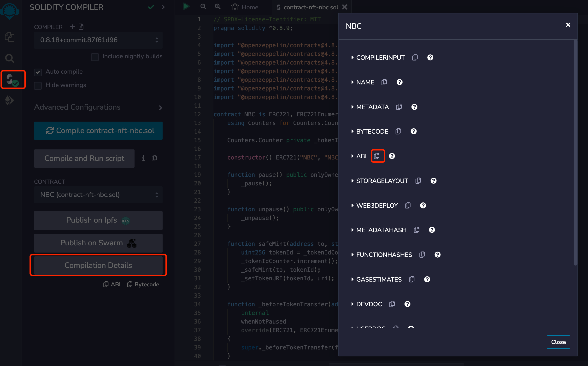Expand the FUNCTIONHASHES section
Viewport: 588px width, 366px height.
coord(383,255)
